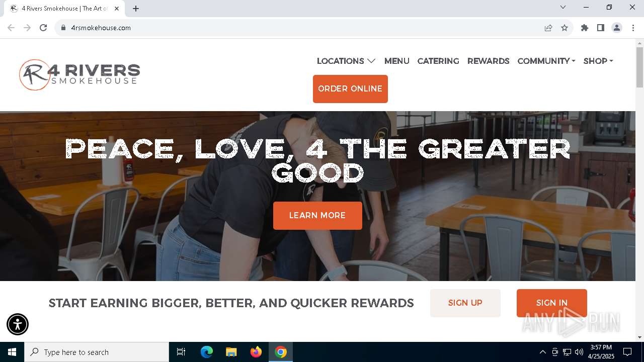Image resolution: width=644 pixels, height=362 pixels.
Task: Open a new browser tab
Action: pyautogui.click(x=136, y=8)
